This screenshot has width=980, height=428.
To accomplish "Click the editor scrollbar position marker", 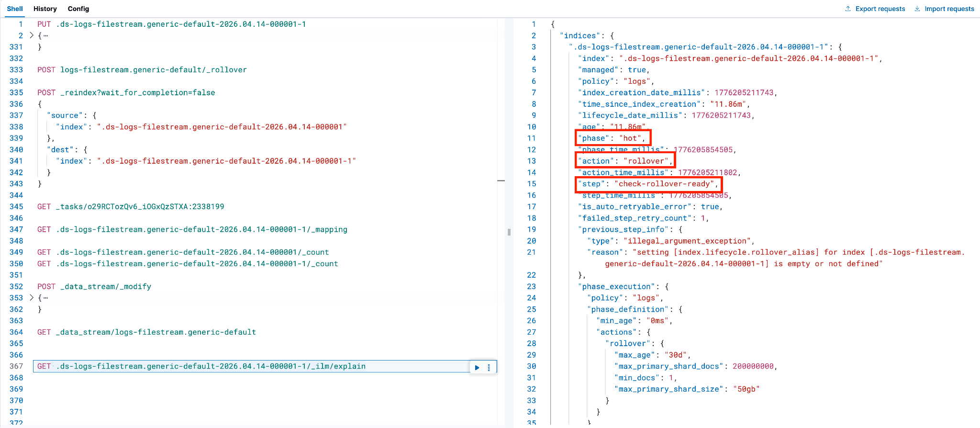I will (501, 180).
